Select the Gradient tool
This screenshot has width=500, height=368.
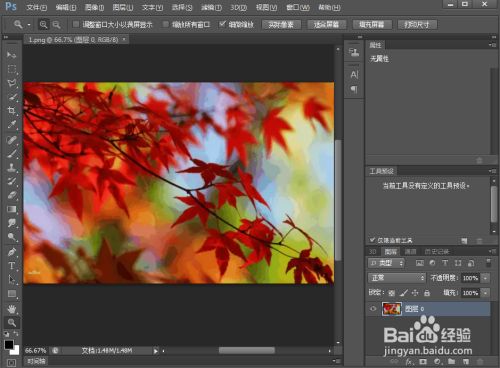coord(12,209)
